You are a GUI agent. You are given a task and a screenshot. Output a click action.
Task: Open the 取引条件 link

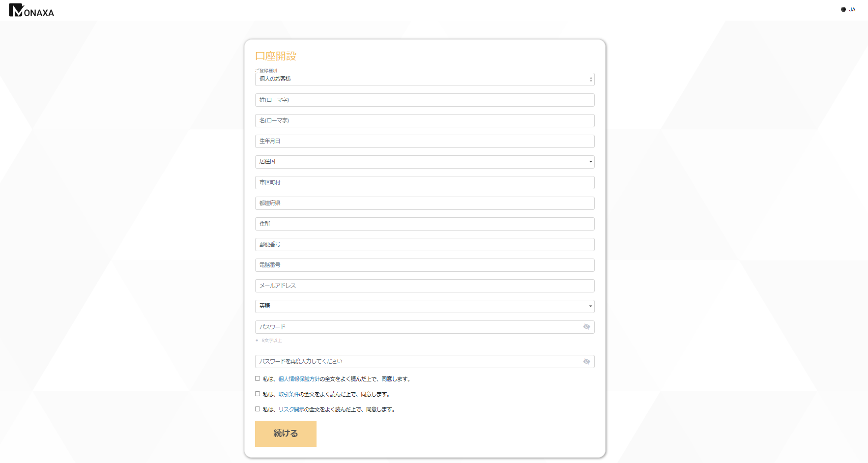(289, 394)
